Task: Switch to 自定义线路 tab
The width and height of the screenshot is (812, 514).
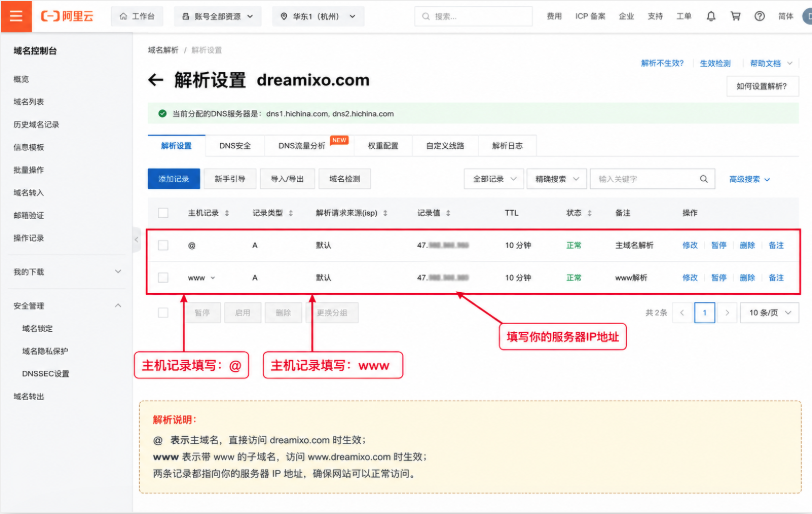Action: (445, 146)
